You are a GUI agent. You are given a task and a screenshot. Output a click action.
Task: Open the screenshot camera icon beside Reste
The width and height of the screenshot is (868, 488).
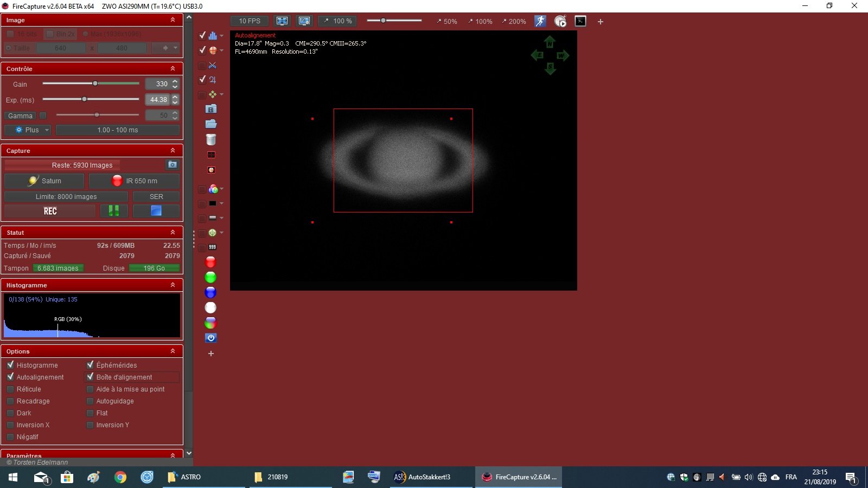pyautogui.click(x=173, y=165)
